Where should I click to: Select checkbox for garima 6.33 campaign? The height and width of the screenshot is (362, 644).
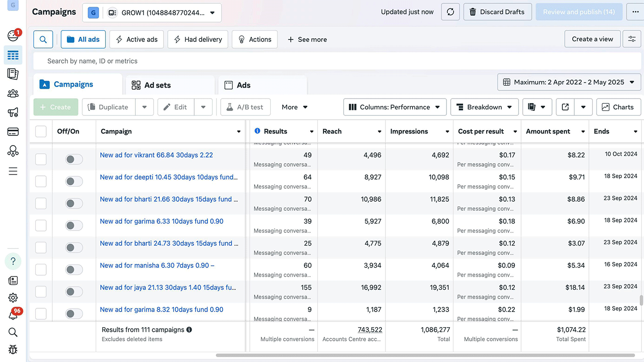(x=41, y=225)
